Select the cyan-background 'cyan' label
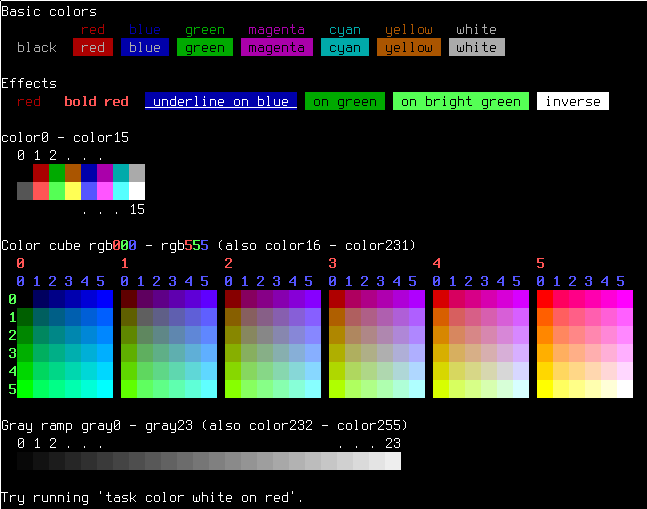 click(345, 47)
